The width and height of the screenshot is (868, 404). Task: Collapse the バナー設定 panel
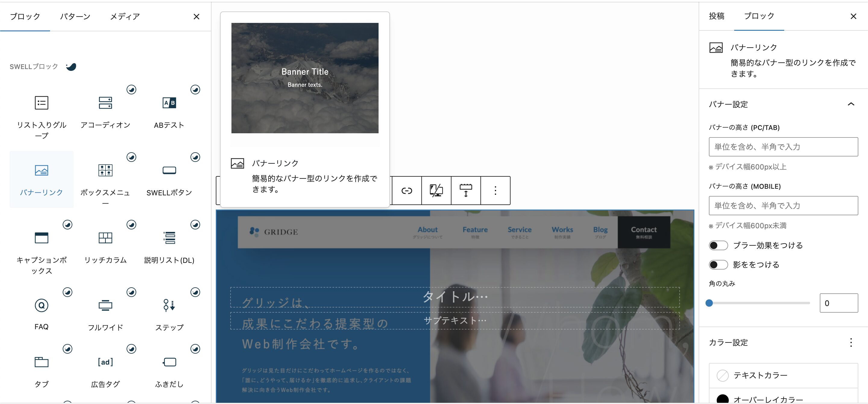click(851, 104)
